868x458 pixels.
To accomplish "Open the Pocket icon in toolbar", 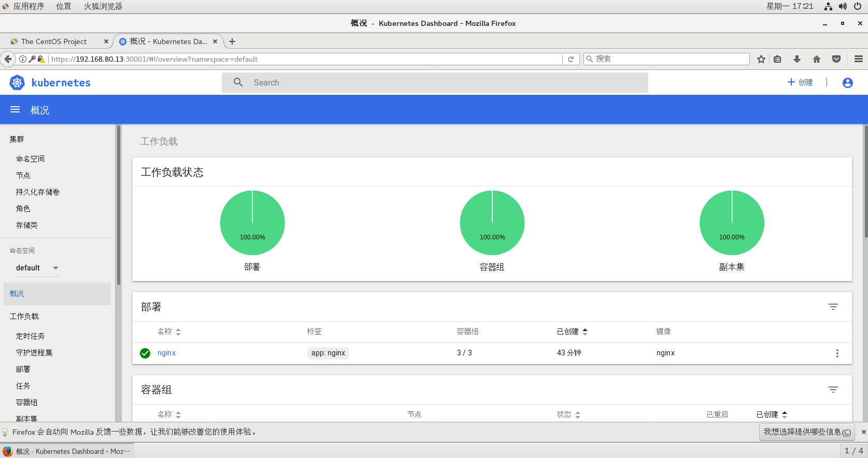I will (x=836, y=59).
